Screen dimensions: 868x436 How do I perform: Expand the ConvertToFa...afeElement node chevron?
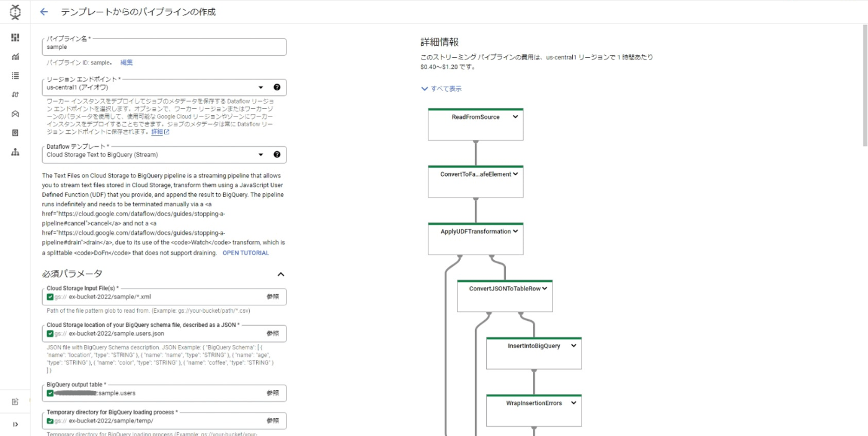coord(515,174)
